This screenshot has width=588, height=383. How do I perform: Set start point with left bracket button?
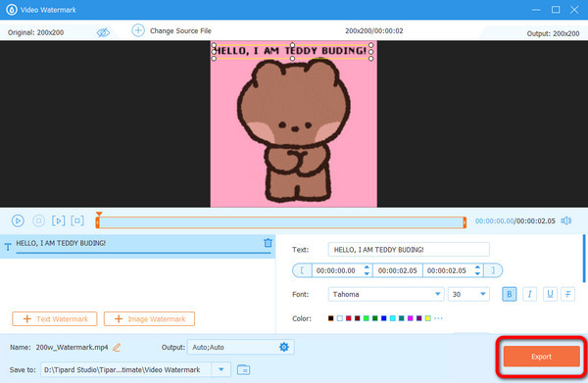click(302, 270)
